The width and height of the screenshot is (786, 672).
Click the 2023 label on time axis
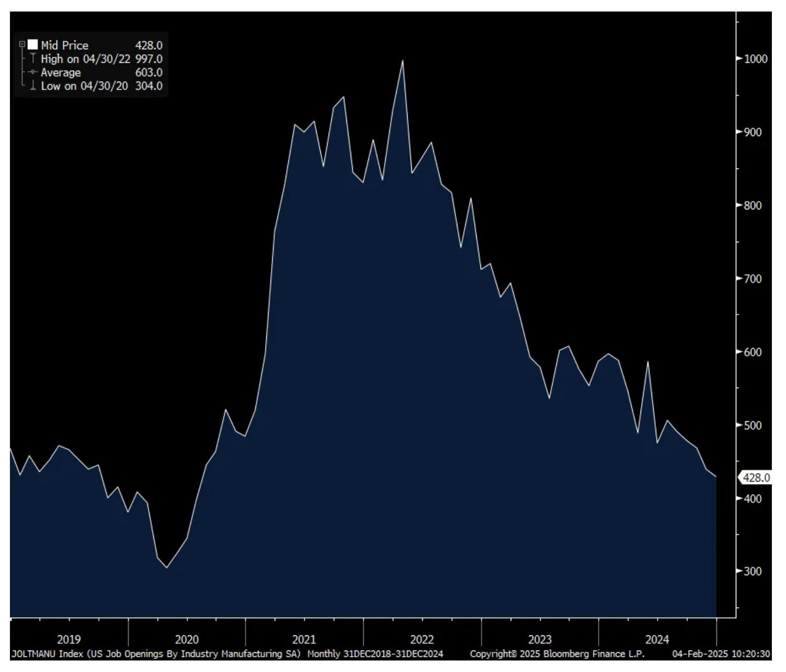540,640
